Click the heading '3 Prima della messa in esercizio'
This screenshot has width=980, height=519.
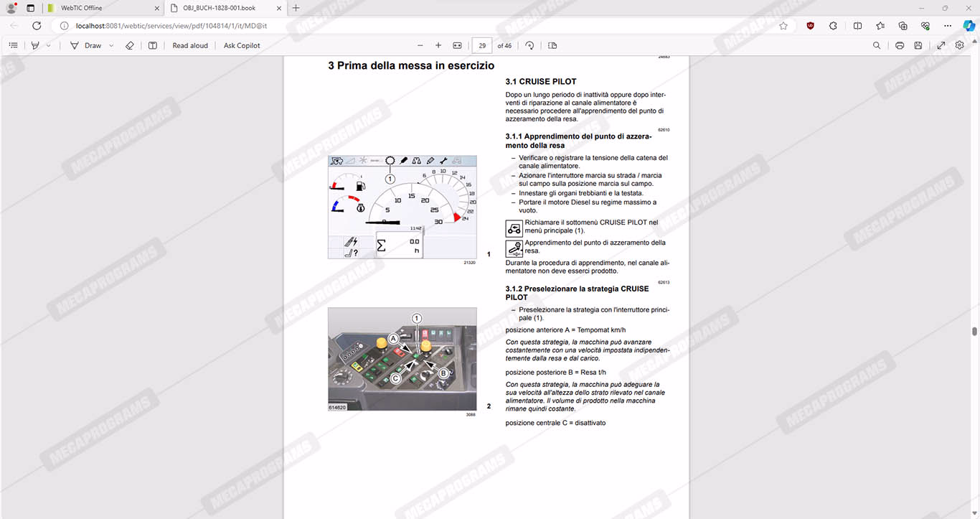411,66
